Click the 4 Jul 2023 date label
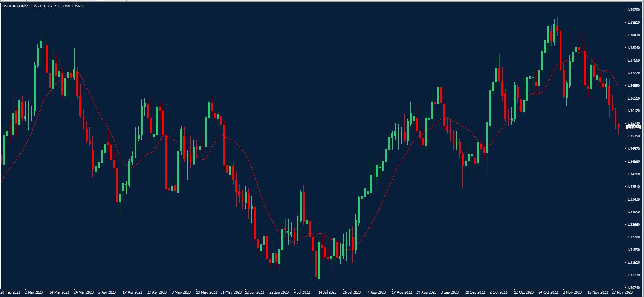644x297 pixels. click(302, 292)
